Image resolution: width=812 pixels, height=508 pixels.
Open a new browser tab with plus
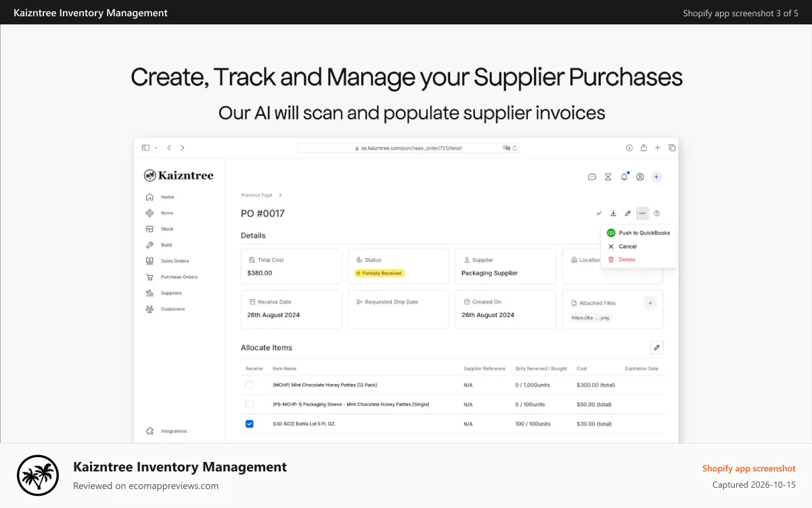[657, 148]
